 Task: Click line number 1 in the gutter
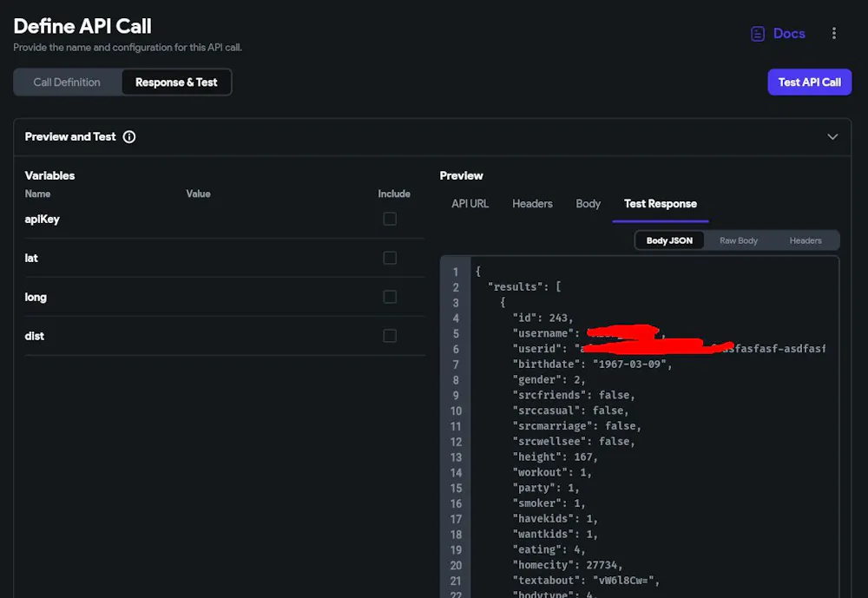[456, 272]
